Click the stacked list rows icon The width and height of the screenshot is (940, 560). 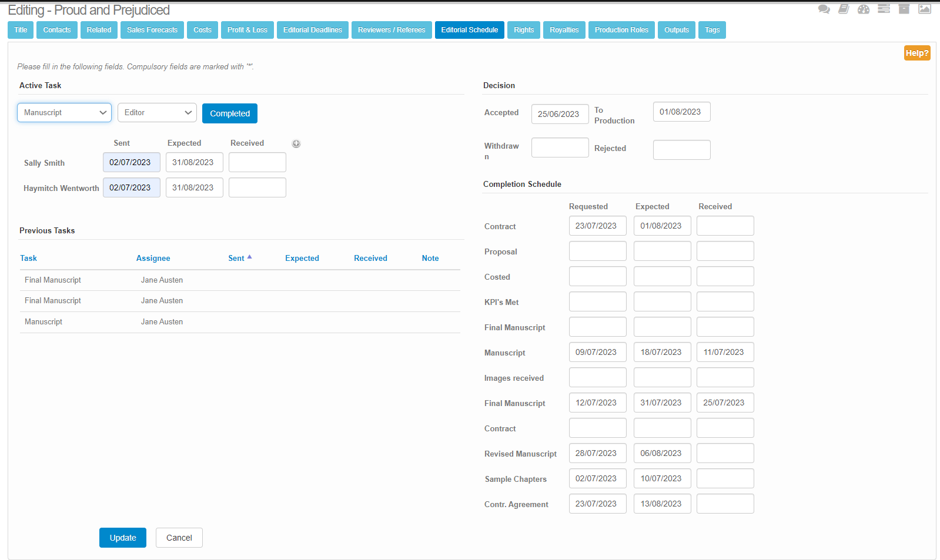(884, 9)
